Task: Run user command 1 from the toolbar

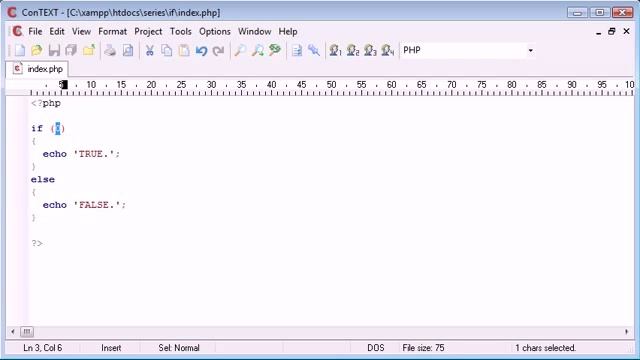Action: pos(335,51)
